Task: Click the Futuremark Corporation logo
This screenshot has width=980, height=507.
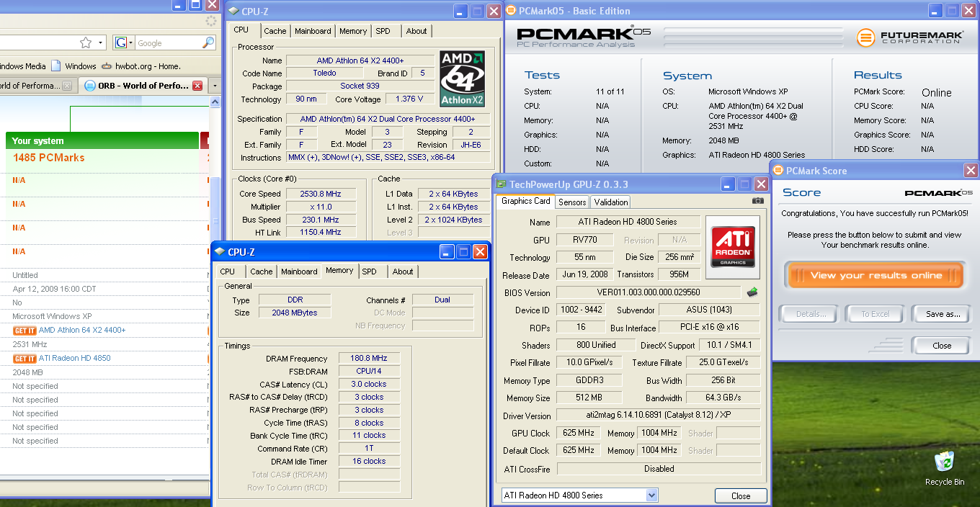Action: click(x=911, y=37)
